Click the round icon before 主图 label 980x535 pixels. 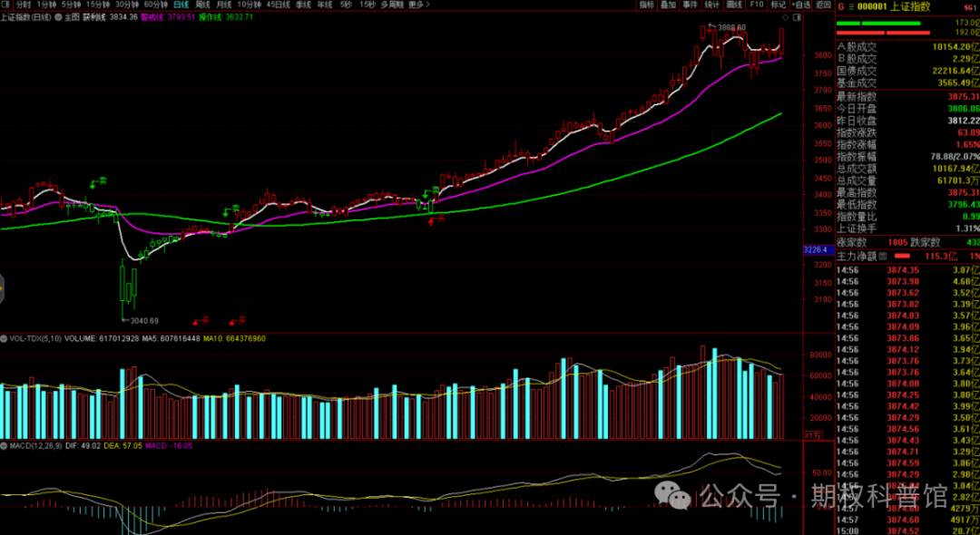coord(58,17)
